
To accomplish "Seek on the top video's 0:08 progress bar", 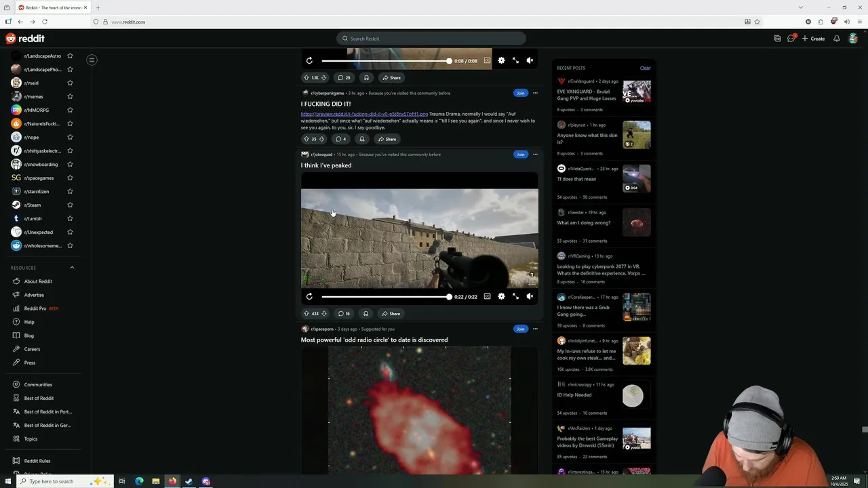I will [x=385, y=60].
